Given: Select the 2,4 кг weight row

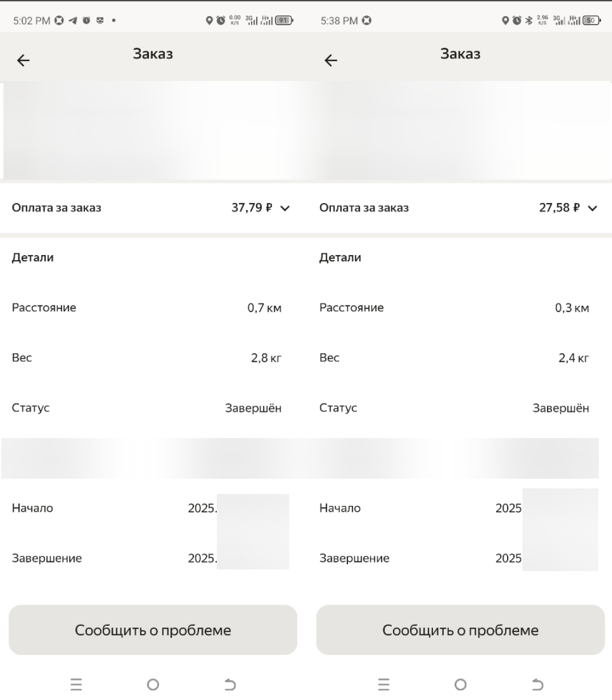Looking at the screenshot, I should pos(460,358).
